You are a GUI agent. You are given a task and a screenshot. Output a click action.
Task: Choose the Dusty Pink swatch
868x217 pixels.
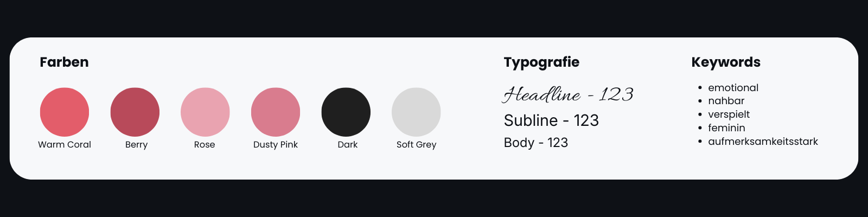pyautogui.click(x=276, y=112)
